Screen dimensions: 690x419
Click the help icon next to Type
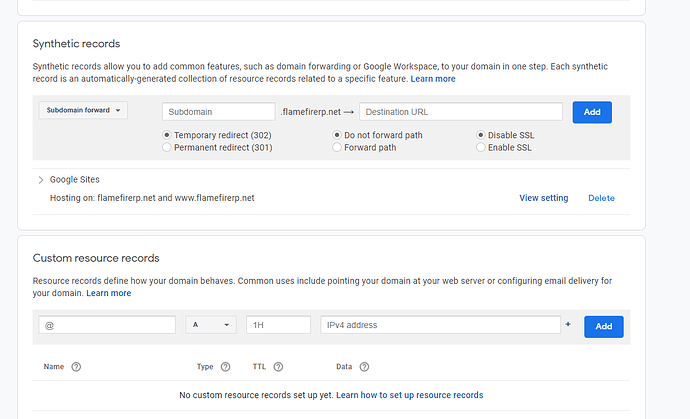[225, 367]
